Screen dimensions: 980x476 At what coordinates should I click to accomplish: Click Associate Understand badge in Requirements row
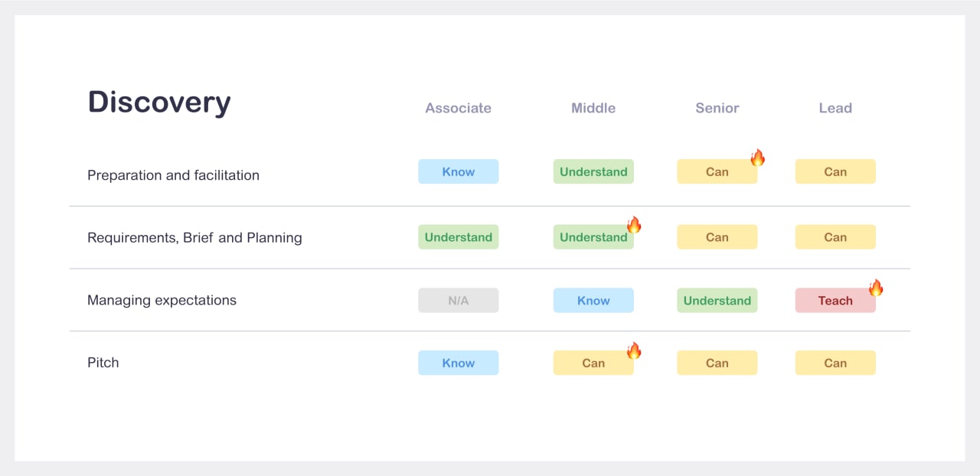pos(458,237)
